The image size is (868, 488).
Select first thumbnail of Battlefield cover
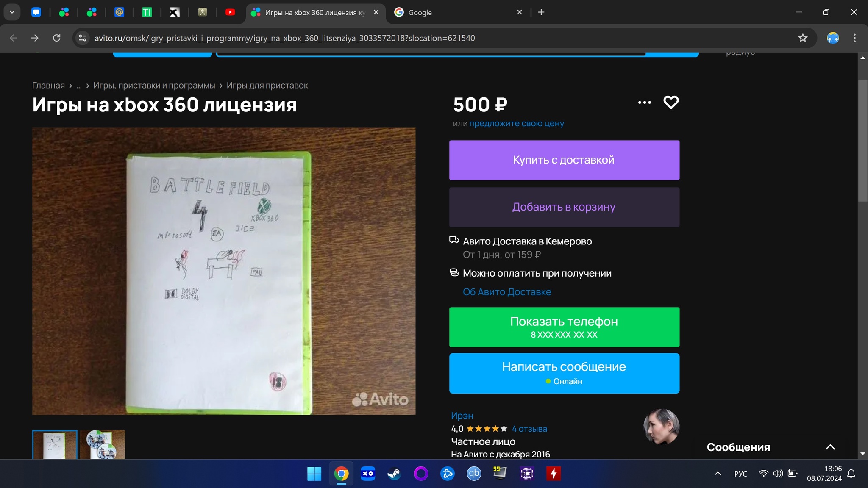(x=55, y=445)
